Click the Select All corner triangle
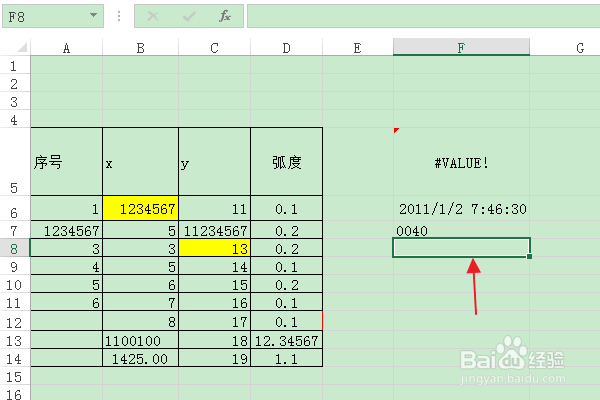 point(22,47)
